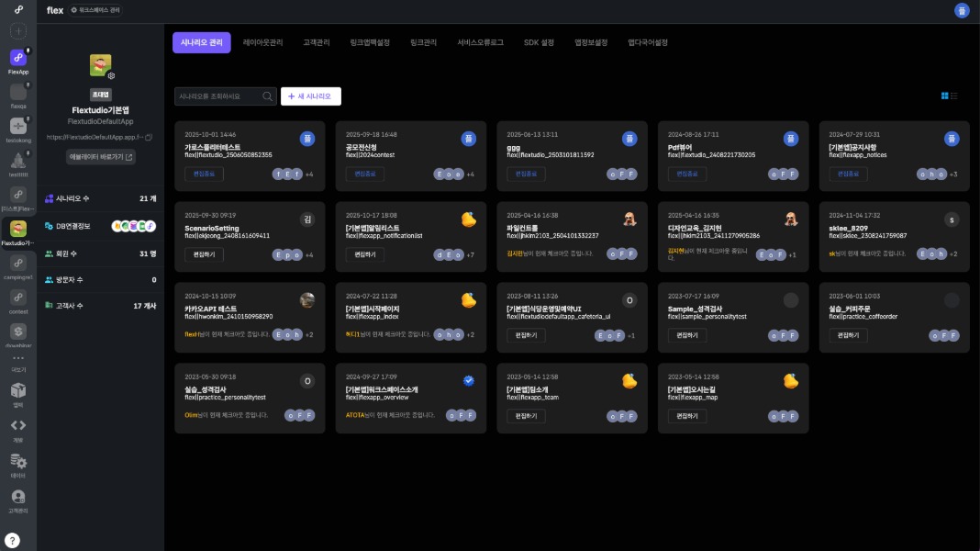Click the search magnifier icon

tap(267, 96)
